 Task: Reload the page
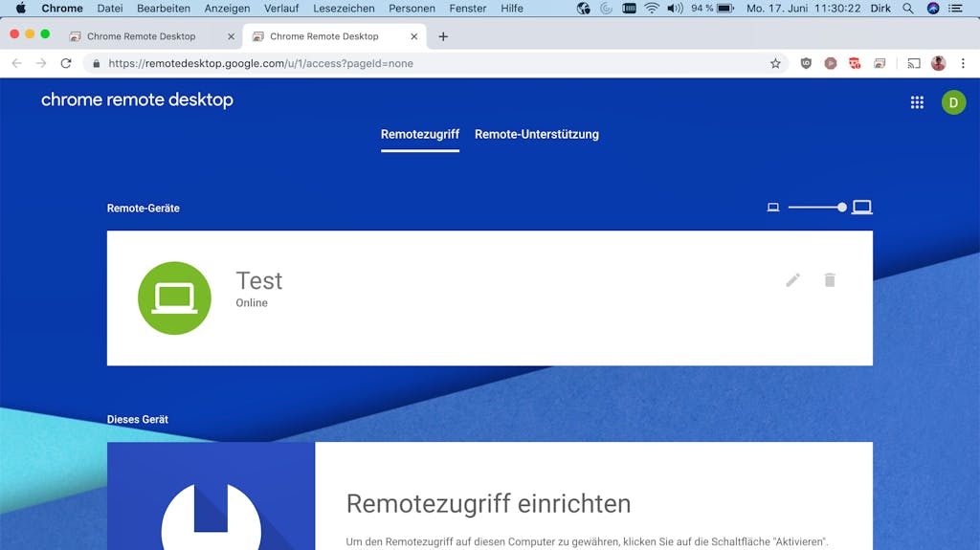66,63
